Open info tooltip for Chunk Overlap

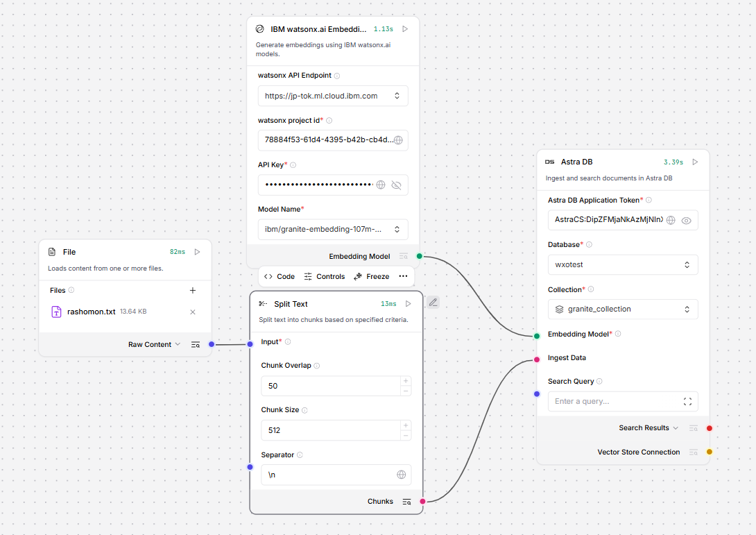coord(317,366)
